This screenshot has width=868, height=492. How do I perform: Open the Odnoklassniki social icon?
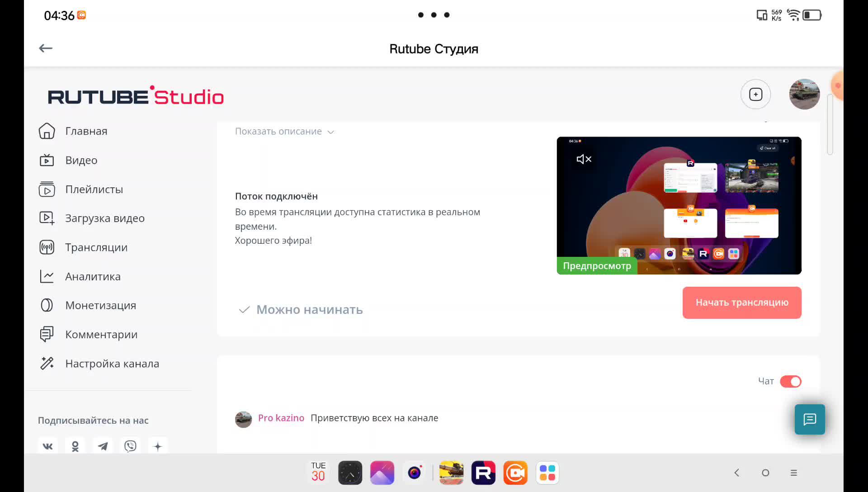tap(75, 446)
